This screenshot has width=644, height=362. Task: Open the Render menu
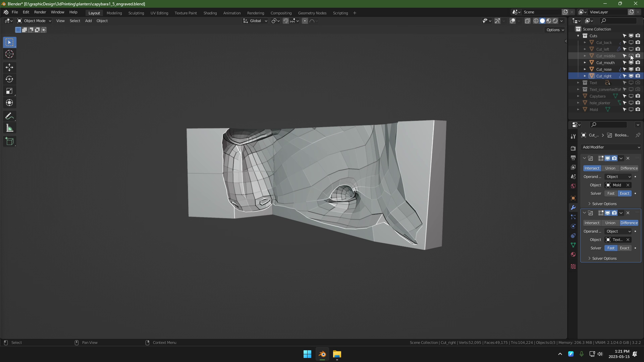point(40,12)
